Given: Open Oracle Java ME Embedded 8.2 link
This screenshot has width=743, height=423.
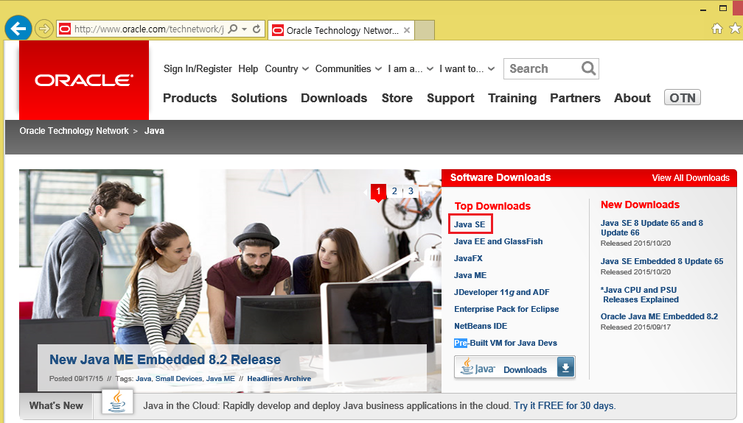Looking at the screenshot, I should (659, 316).
